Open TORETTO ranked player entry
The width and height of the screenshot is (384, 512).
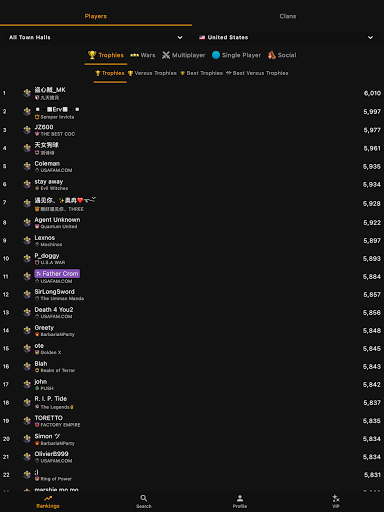(x=192, y=421)
